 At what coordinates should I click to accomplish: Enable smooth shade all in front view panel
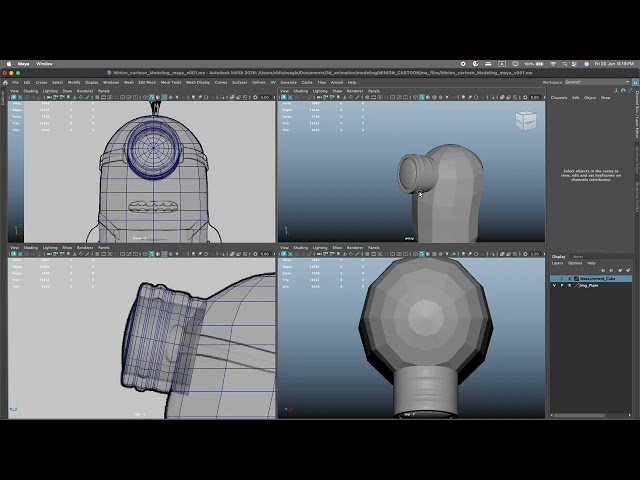(x=152, y=98)
